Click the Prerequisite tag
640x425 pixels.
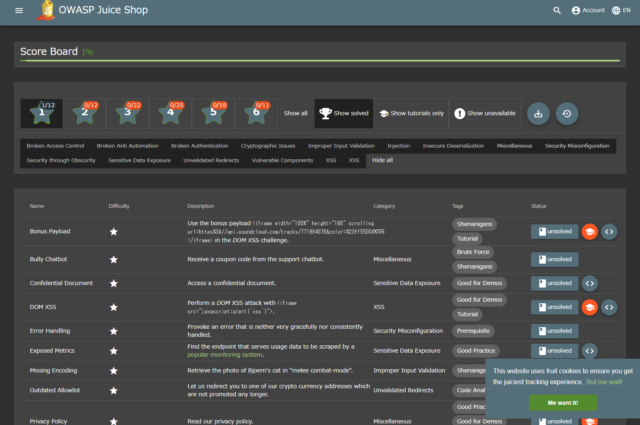473,331
